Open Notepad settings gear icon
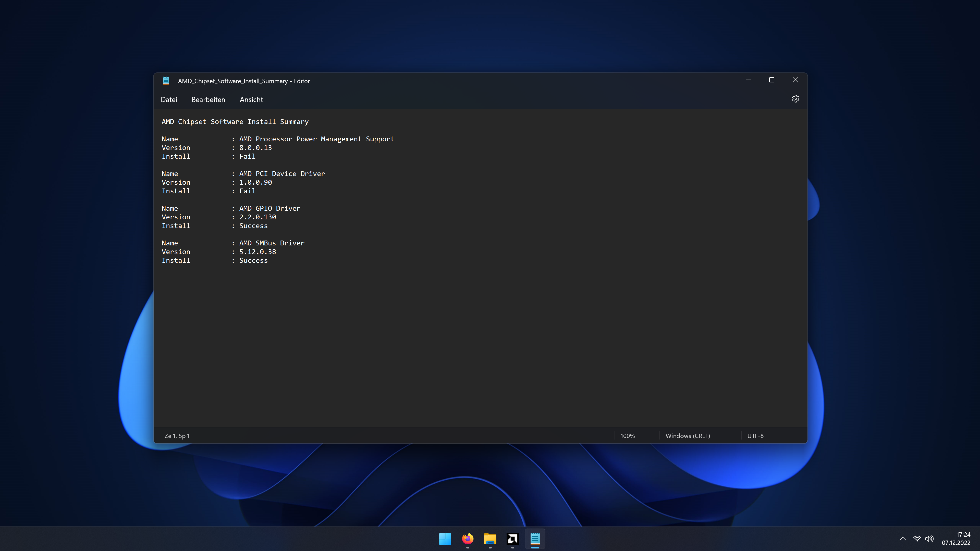The height and width of the screenshot is (551, 980). point(795,99)
